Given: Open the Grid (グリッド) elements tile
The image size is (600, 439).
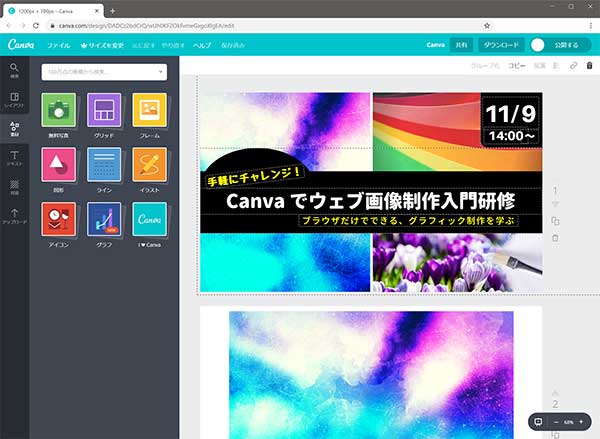Looking at the screenshot, I should tap(104, 110).
